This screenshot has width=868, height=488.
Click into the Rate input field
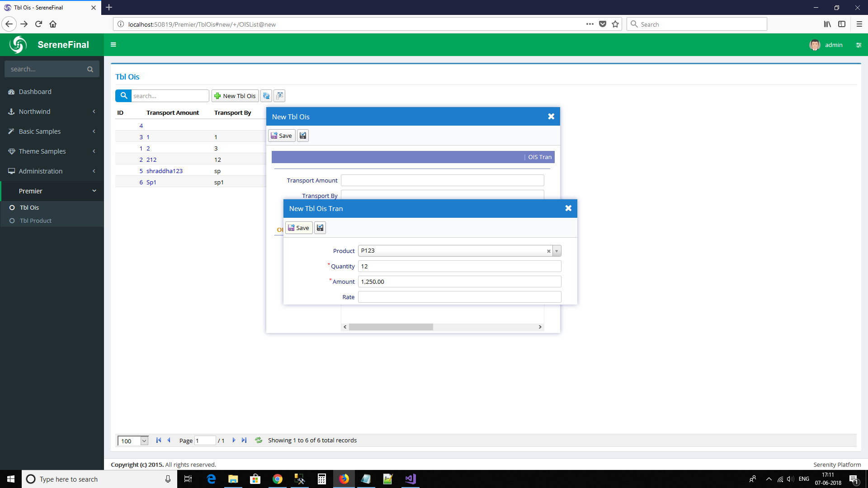pos(459,297)
